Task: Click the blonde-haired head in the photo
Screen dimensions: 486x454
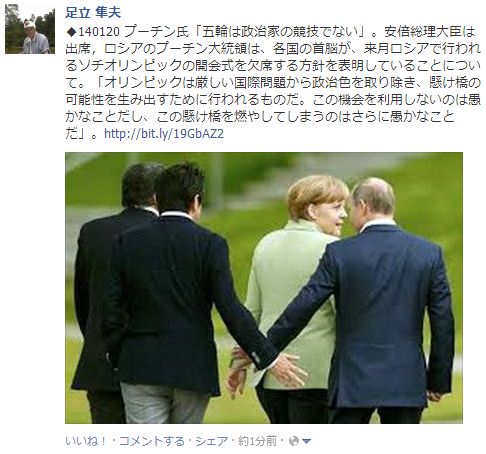Action: point(318,202)
